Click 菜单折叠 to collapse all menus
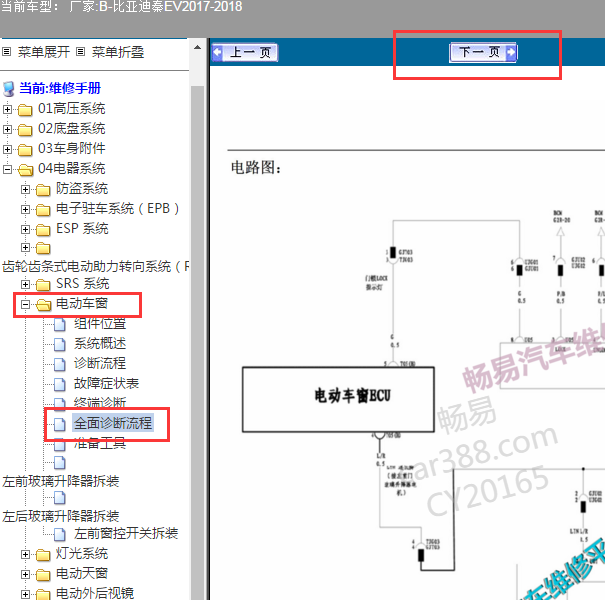 [118, 52]
